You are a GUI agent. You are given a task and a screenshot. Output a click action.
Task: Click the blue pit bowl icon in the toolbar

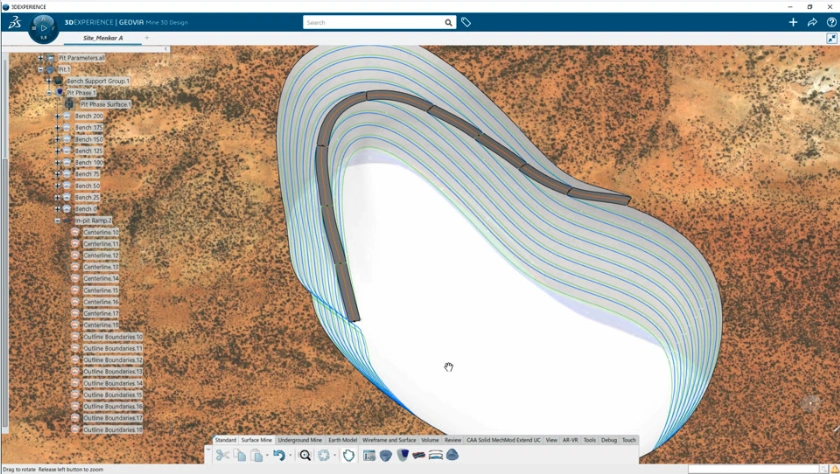tap(386, 455)
